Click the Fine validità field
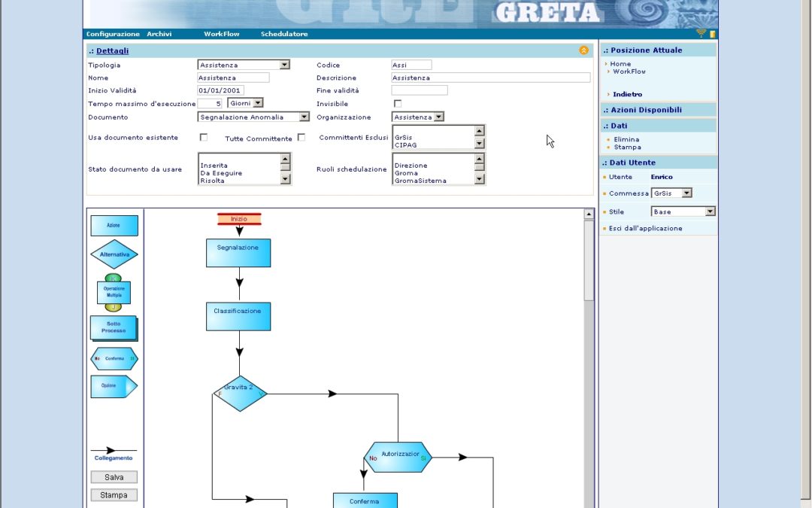This screenshot has width=812, height=508. (420, 90)
